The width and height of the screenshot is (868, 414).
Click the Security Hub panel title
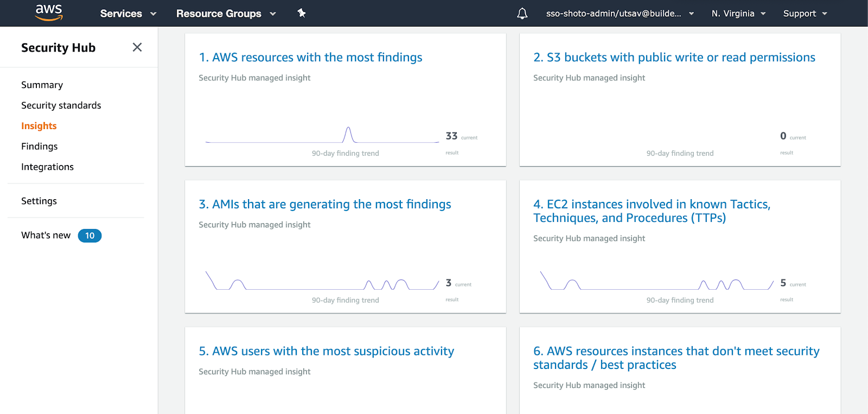click(58, 48)
